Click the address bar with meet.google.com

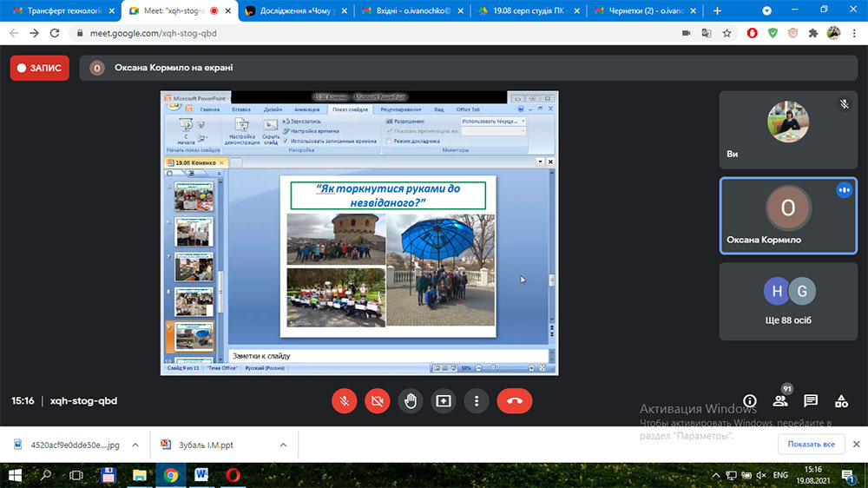(377, 33)
